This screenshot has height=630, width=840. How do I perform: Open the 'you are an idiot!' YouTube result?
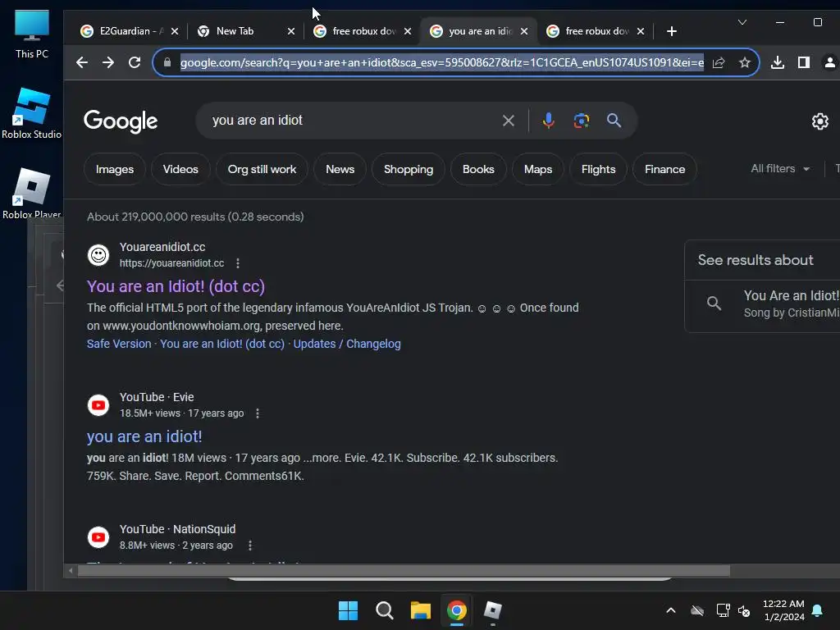(x=144, y=436)
